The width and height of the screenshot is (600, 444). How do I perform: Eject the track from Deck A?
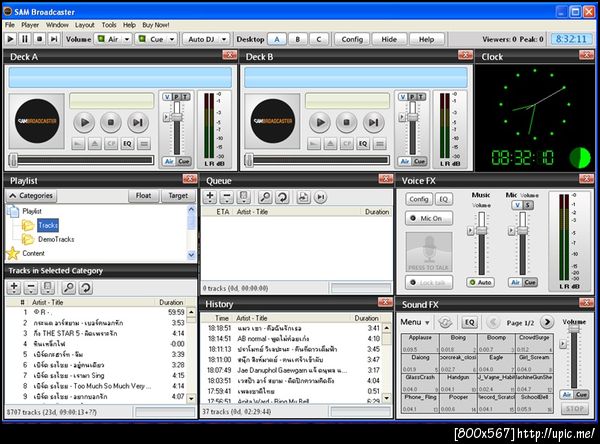pos(95,144)
